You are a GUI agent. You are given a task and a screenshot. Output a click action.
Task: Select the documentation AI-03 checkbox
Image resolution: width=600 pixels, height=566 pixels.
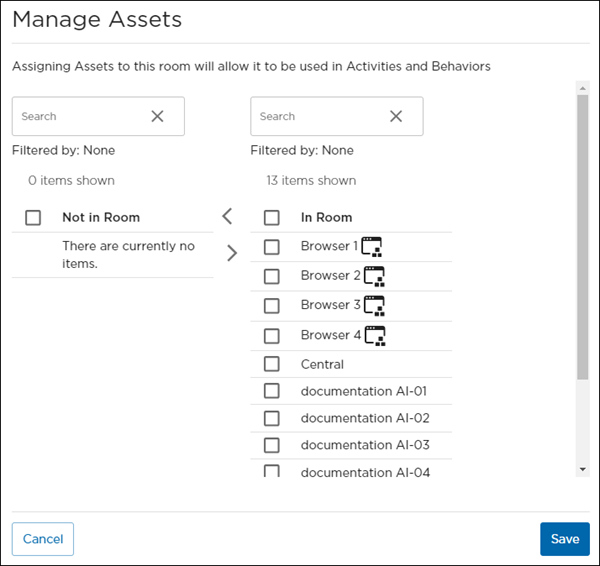272,445
